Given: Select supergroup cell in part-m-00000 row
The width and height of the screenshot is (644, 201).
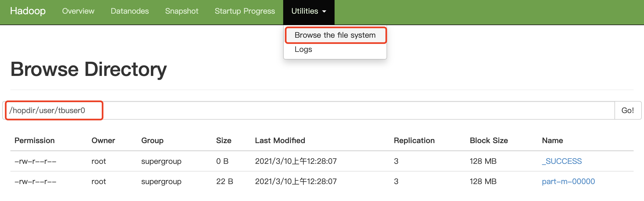Looking at the screenshot, I should 161,182.
